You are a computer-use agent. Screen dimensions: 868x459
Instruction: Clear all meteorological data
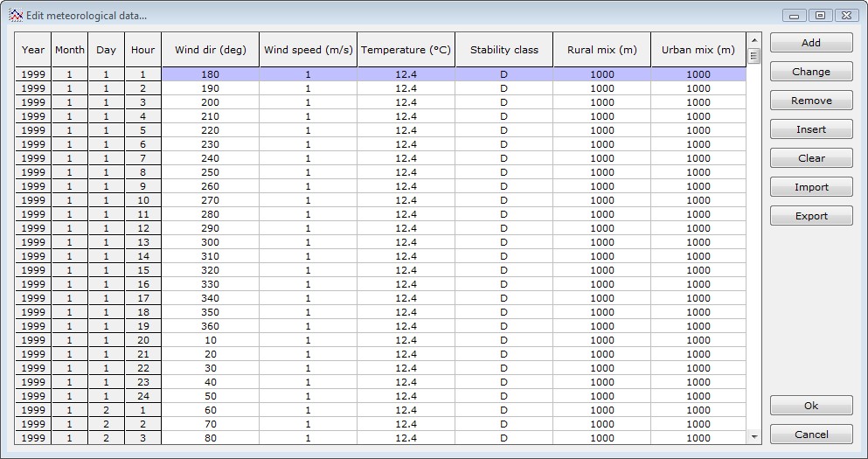tap(810, 158)
